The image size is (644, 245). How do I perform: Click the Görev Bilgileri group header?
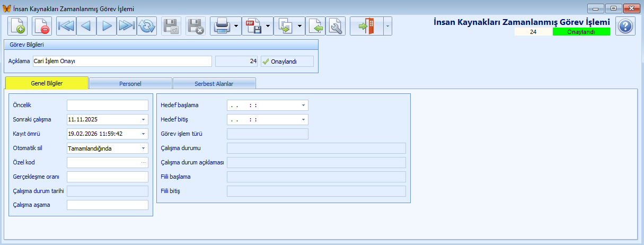[160, 45]
